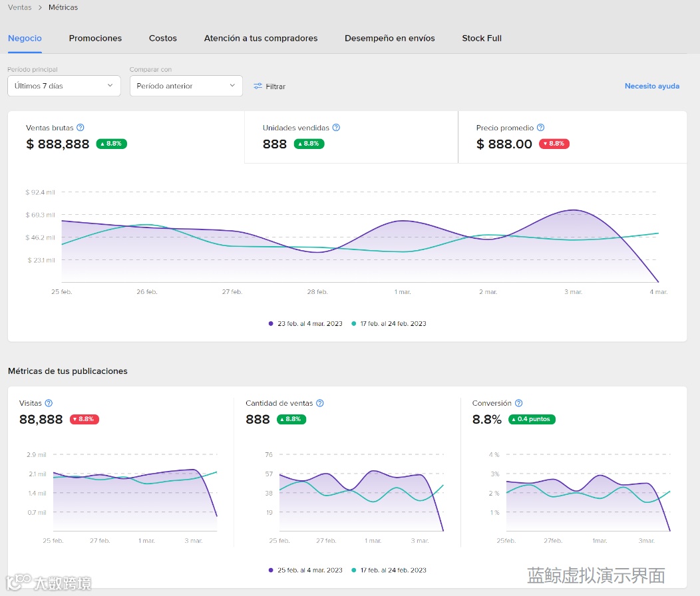This screenshot has height=596, width=700.
Task: Click the Filtrar sliders icon
Action: coord(258,86)
